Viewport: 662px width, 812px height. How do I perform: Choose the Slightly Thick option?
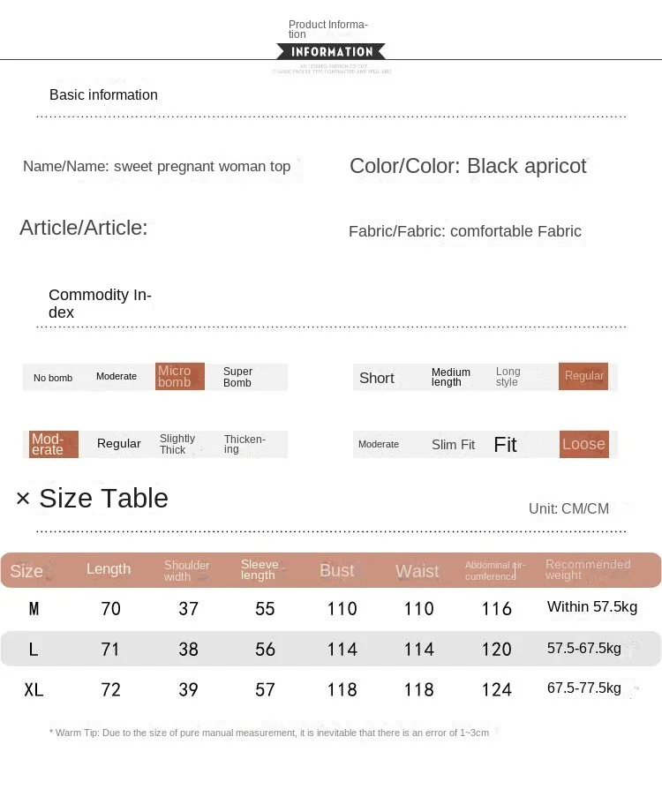point(177,444)
